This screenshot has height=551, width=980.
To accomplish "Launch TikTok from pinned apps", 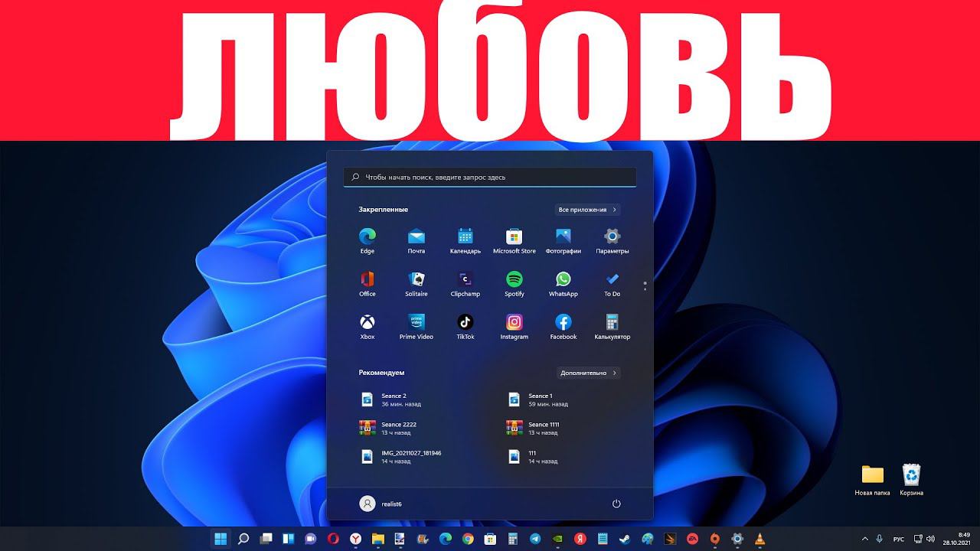I will tap(465, 326).
